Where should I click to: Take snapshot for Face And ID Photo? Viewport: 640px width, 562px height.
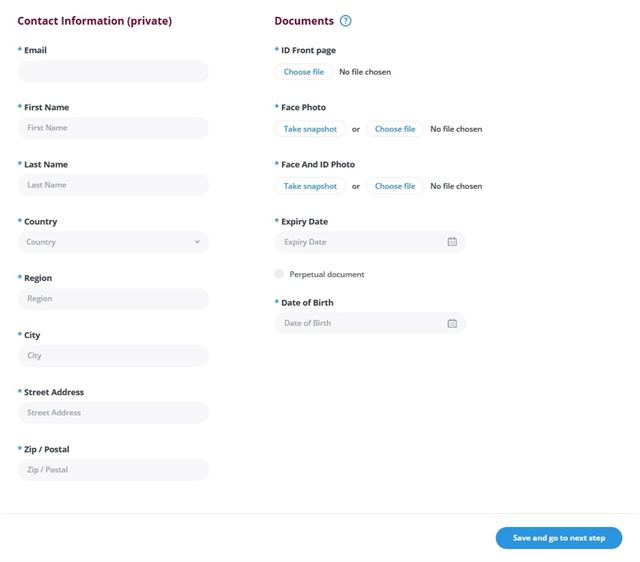pos(310,186)
